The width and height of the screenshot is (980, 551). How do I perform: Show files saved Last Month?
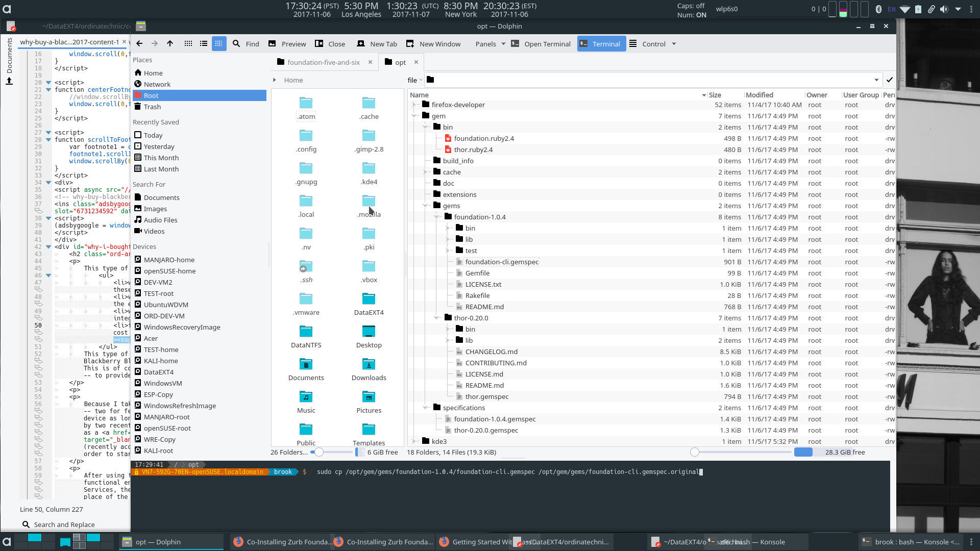coord(200,169)
